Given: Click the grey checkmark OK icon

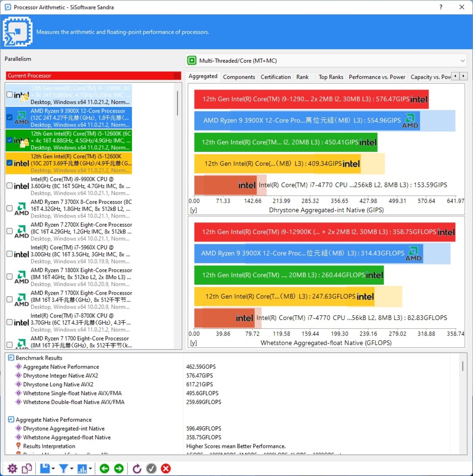Looking at the screenshot, I should (x=151, y=468).
